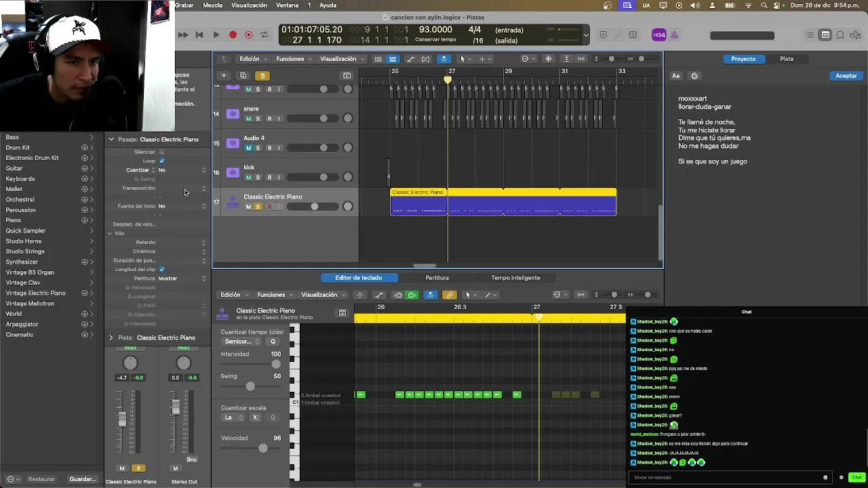Image resolution: width=868 pixels, height=488 pixels.
Task: Select Synthesizer in the library list
Action: 49,262
